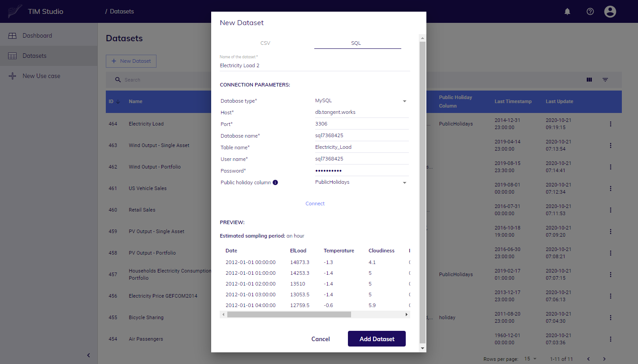Click the Dashboard sidebar icon
Screen dimensions: 638x364
[13, 36]
